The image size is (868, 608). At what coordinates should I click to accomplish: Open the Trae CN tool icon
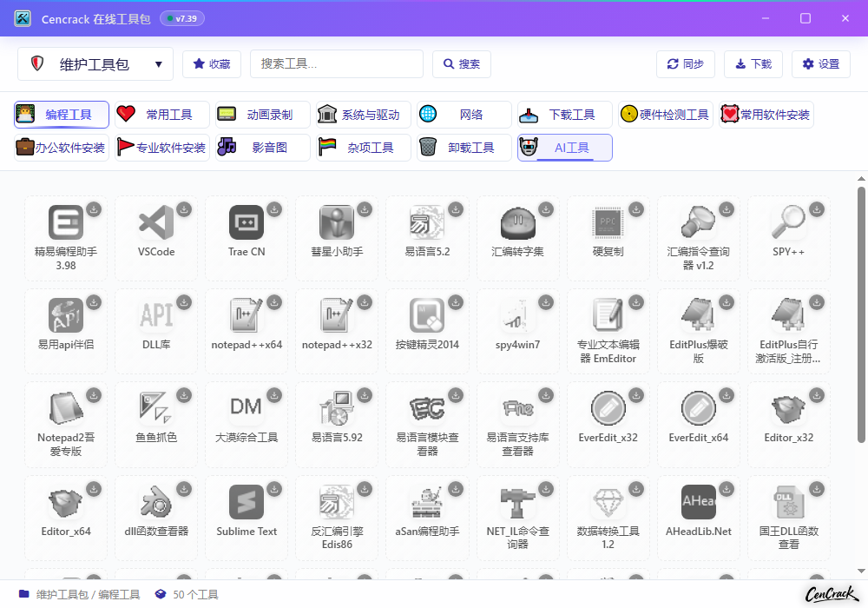247,222
